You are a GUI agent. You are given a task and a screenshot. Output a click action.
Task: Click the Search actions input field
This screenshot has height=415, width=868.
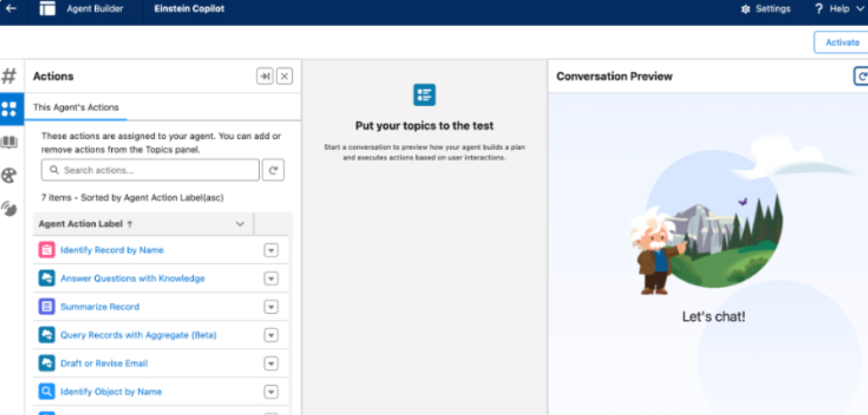coord(150,170)
